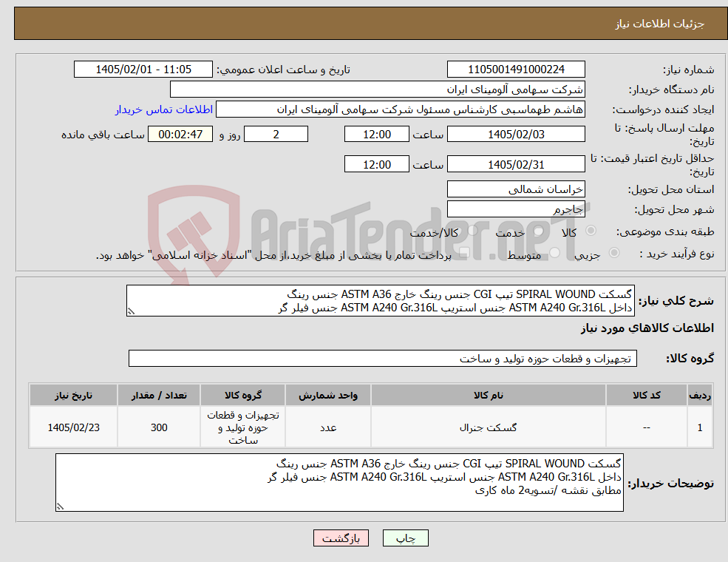Screen dimensions: 728x562
Task: Click the Islamic treasury payment note text
Action: (273, 255)
